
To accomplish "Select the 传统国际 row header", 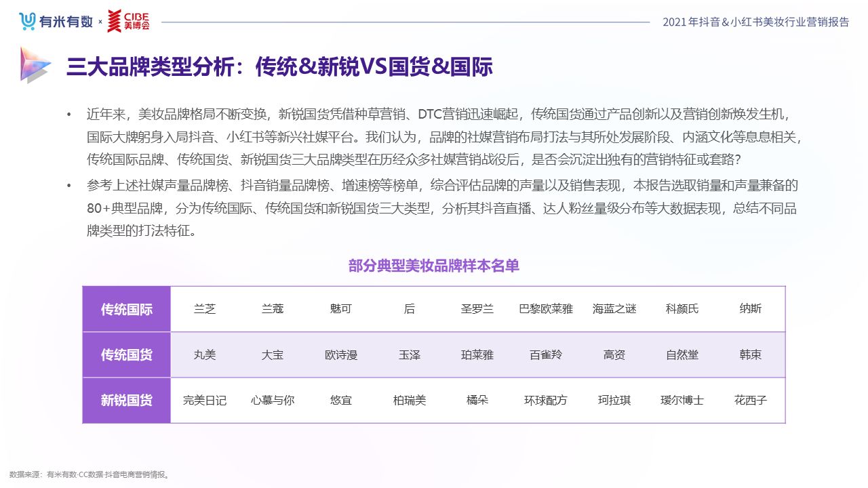I will tap(127, 310).
